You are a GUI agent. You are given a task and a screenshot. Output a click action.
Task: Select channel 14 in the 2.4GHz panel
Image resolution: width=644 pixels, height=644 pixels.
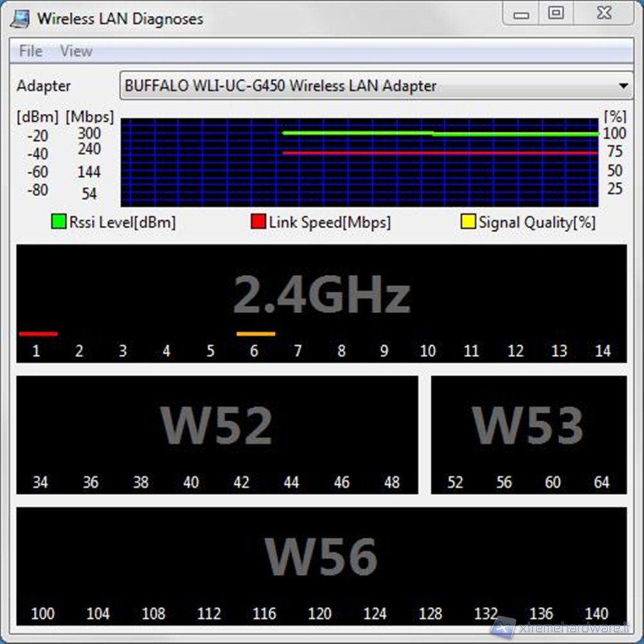click(x=602, y=351)
